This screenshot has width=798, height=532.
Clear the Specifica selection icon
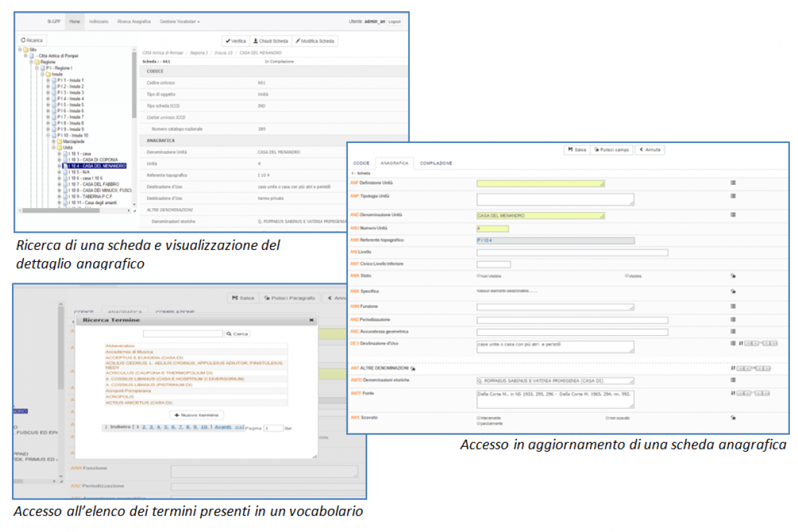733,291
